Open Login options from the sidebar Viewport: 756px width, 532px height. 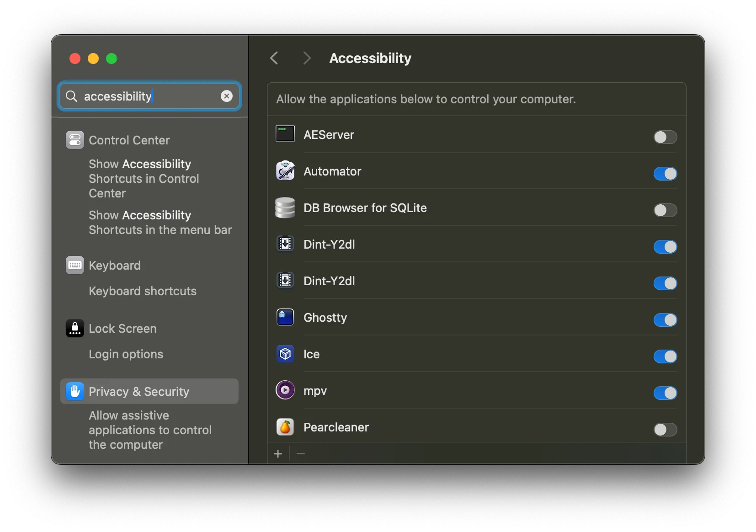(126, 354)
